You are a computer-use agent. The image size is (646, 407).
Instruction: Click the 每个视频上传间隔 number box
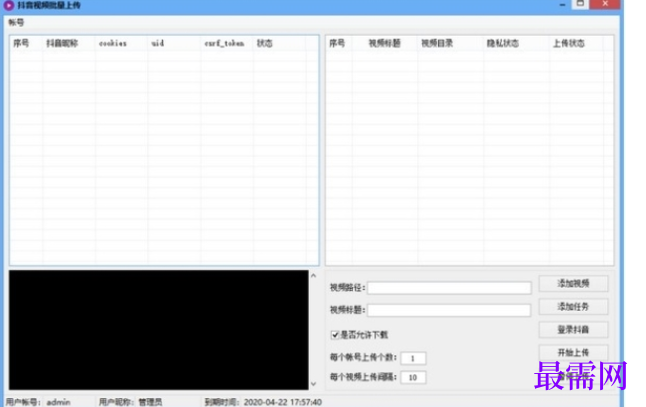pos(413,377)
